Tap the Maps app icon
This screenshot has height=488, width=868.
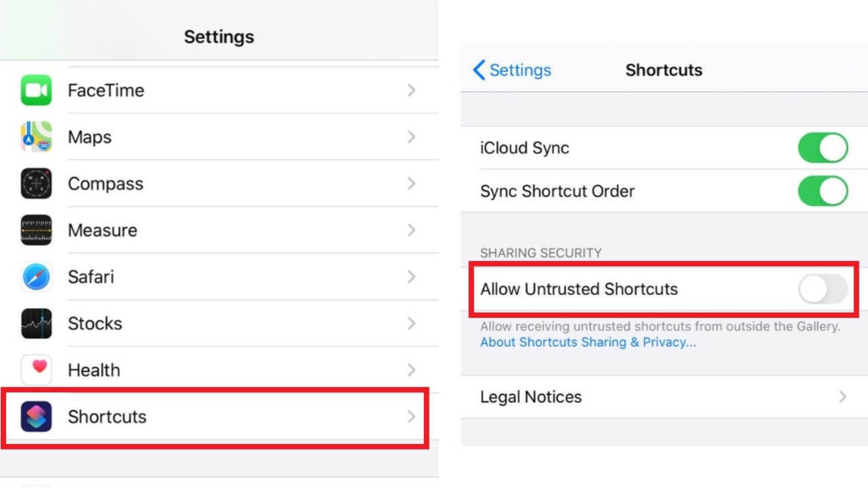pyautogui.click(x=36, y=137)
